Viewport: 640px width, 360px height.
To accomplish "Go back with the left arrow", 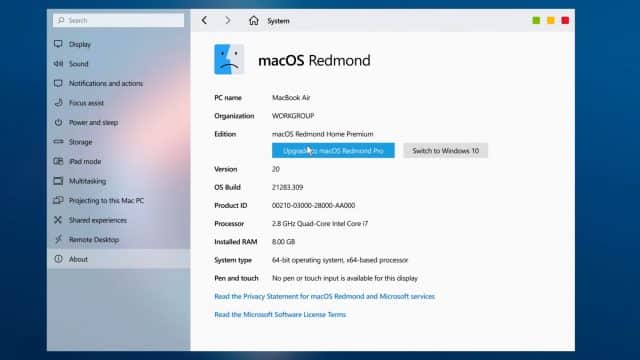I will point(204,20).
